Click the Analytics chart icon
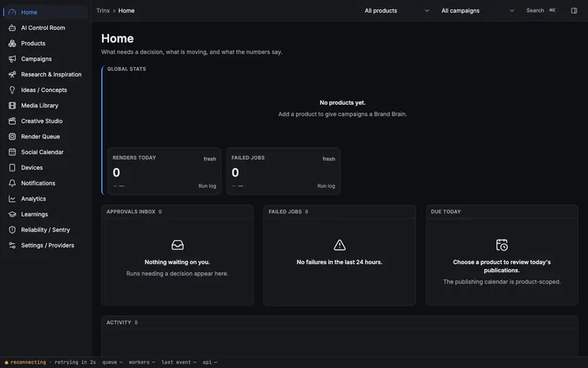The width and height of the screenshot is (588, 368). (12, 199)
